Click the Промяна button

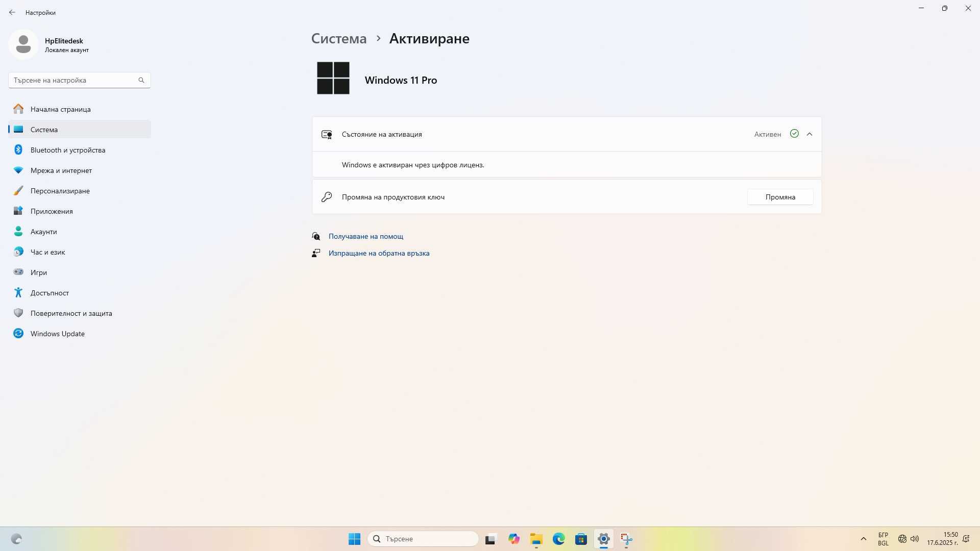780,197
